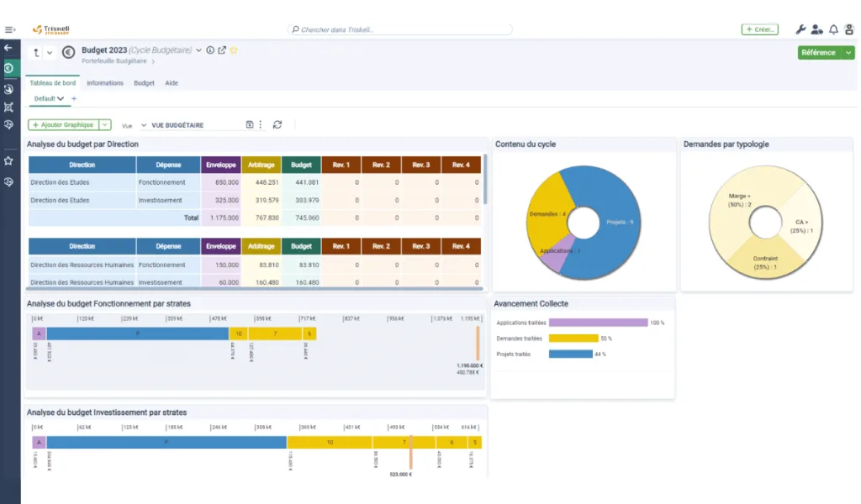Click the Direction des Ressources Humaines Fonctionnement row

[x=255, y=265]
